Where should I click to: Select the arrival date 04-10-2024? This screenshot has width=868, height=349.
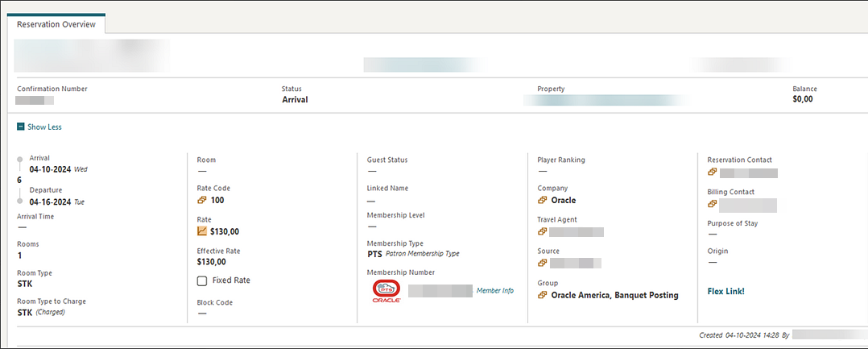pos(51,169)
